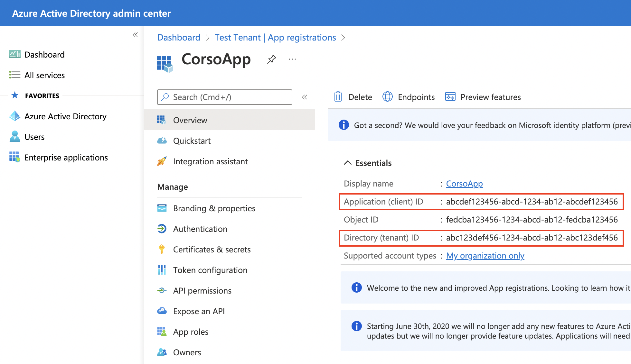Collapse the left navigation sidebar
The height and width of the screenshot is (364, 631).
click(x=135, y=35)
